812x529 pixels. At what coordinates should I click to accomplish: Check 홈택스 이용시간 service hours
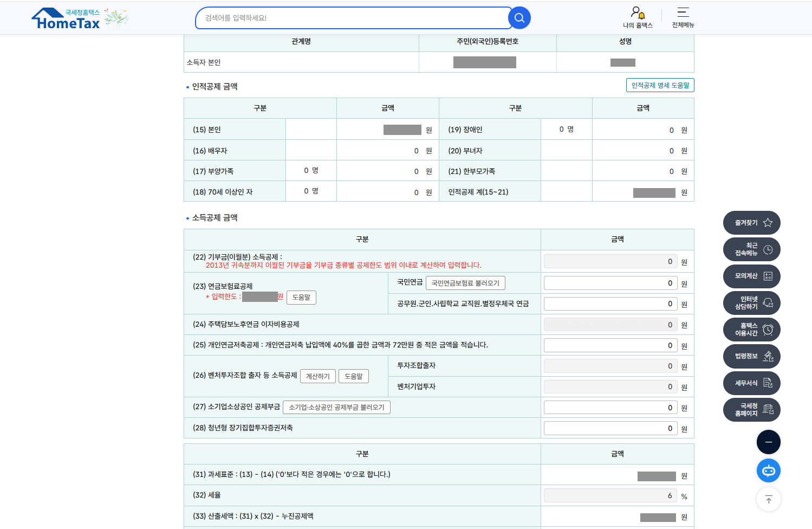(751, 330)
